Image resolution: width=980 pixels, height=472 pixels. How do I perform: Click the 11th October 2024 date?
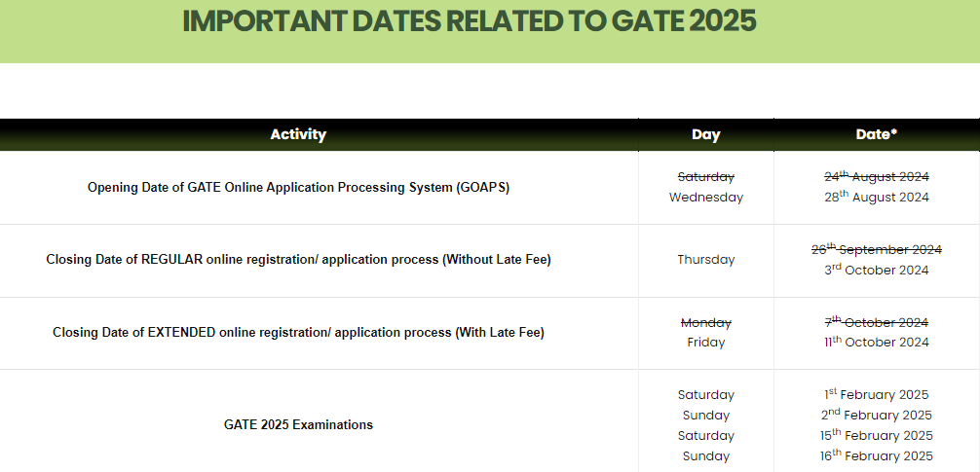[x=876, y=343]
